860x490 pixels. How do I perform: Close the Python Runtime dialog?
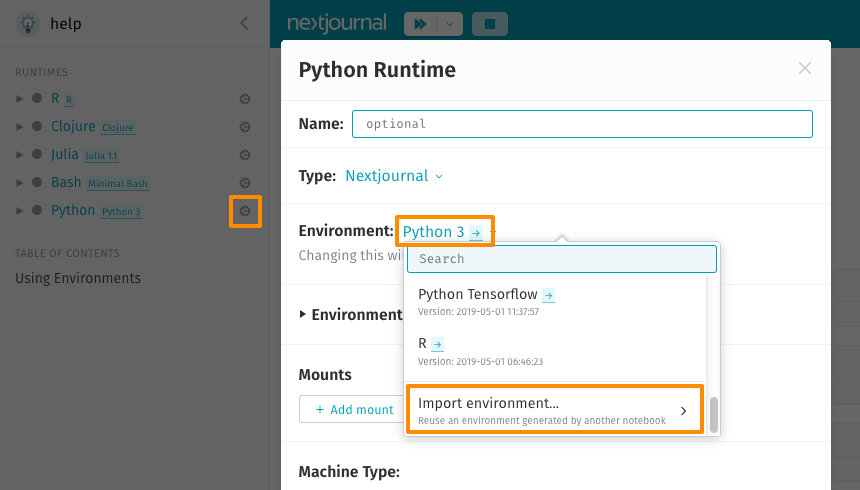pos(805,68)
